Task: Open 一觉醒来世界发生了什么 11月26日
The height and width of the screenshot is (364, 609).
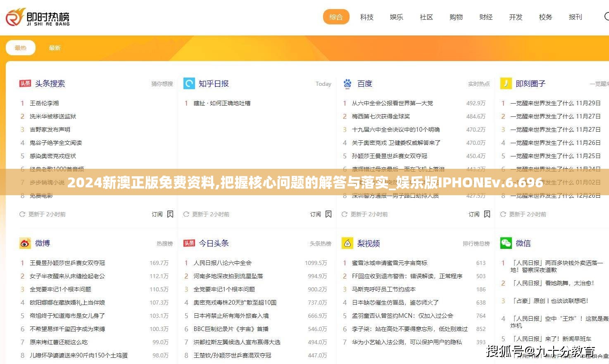Action: tap(556, 143)
